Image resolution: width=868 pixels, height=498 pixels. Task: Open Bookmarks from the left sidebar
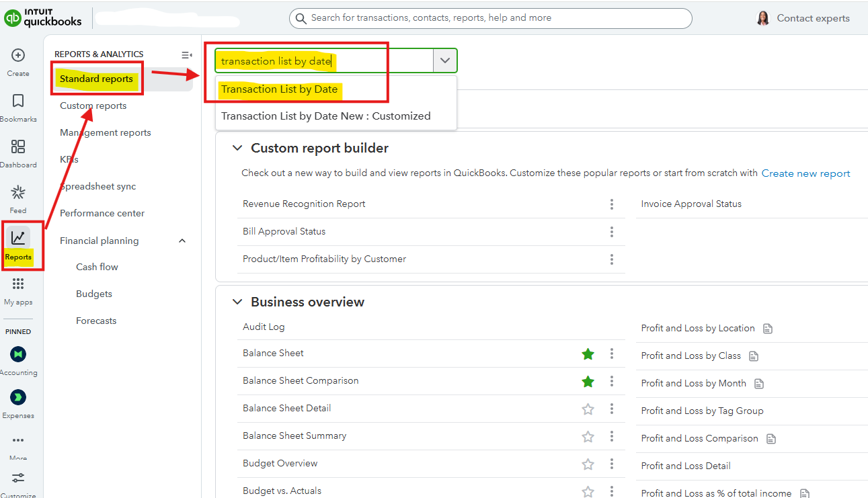point(18,101)
